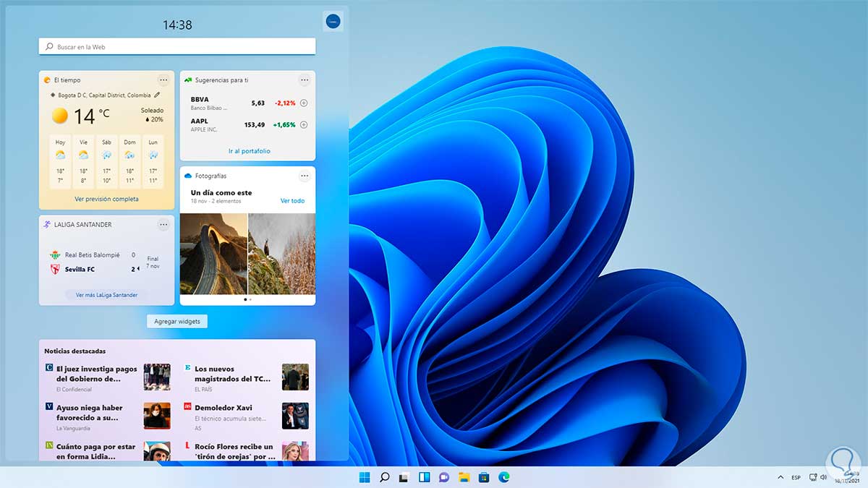
Task: Click Sevilla FC team
Action: (x=80, y=269)
